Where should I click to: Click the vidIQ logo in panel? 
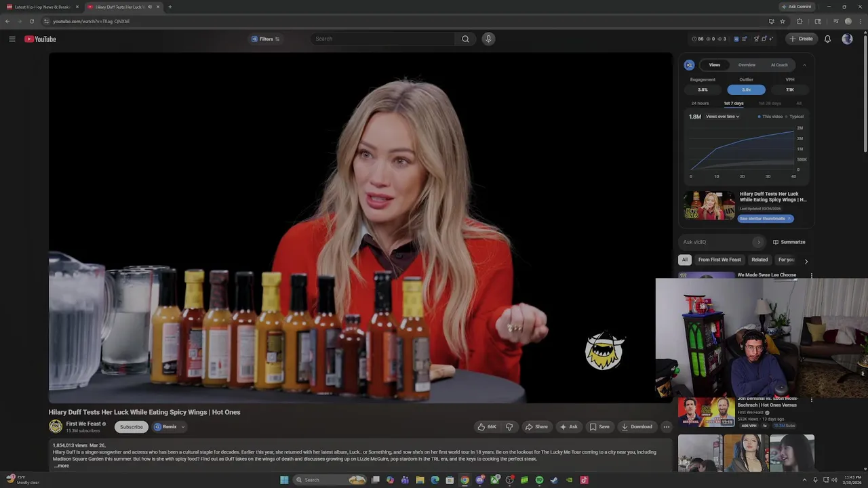[x=689, y=65]
